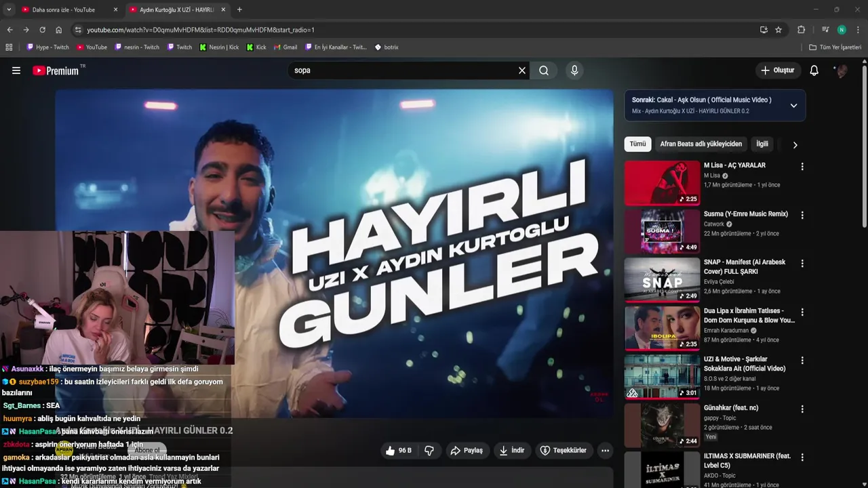
Task: Open the Catwork channel link
Action: point(714,224)
